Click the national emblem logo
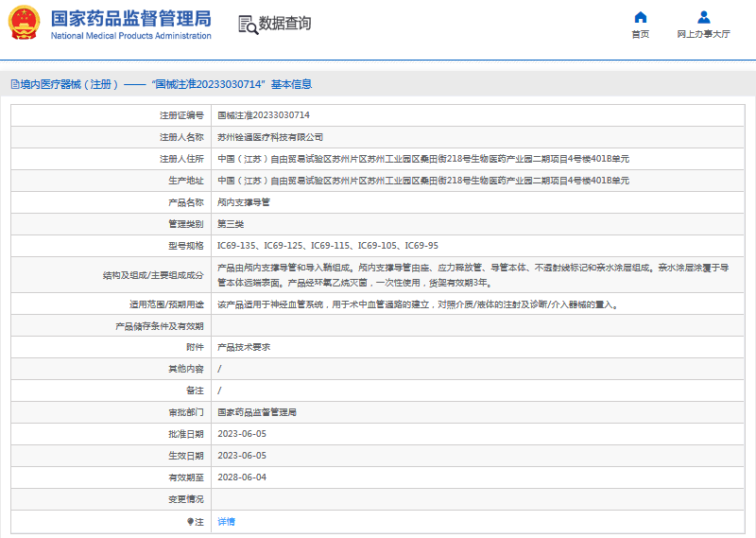The width and height of the screenshot is (756, 538). (24, 23)
